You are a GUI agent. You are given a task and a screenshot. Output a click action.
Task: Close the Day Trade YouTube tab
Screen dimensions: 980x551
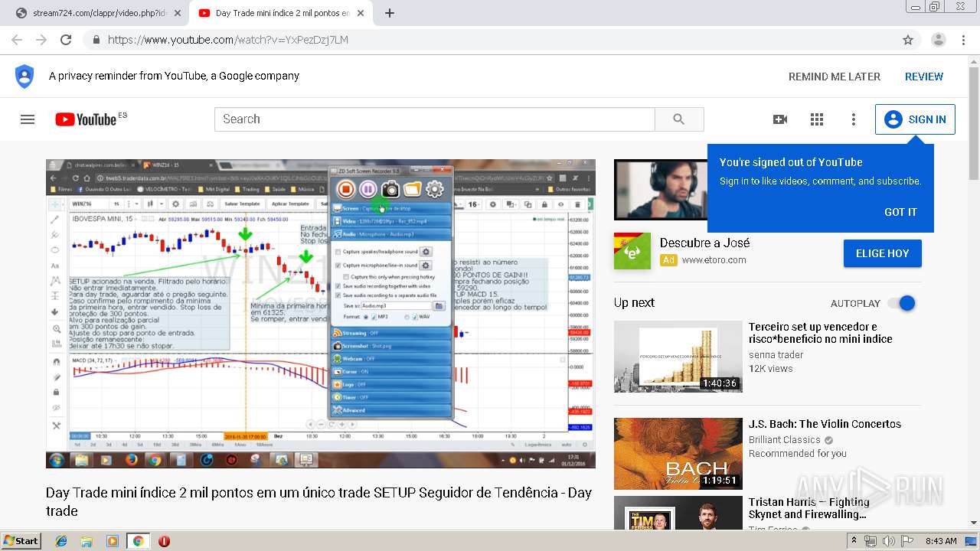(361, 13)
